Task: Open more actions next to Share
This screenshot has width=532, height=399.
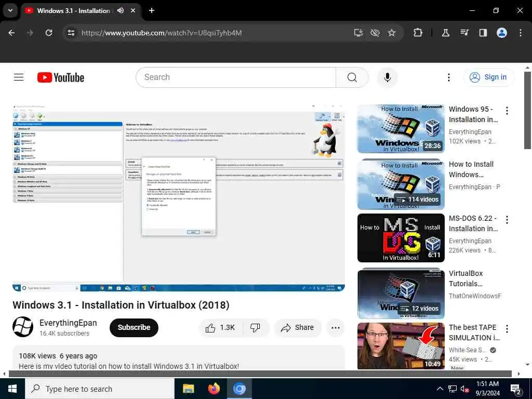Action: [335, 328]
